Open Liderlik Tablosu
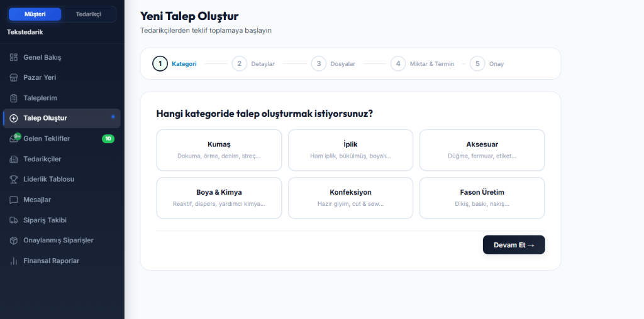Image resolution: width=644 pixels, height=319 pixels. point(62,179)
